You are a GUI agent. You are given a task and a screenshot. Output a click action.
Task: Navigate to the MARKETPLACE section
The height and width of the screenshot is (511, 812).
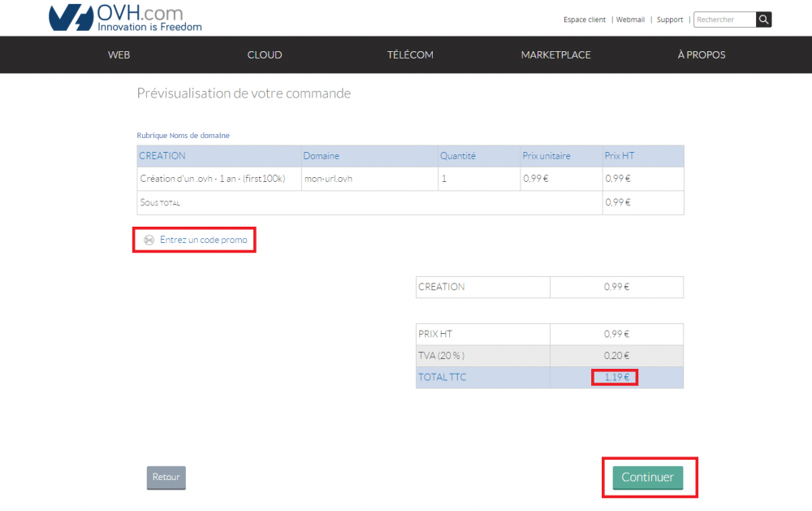(x=555, y=55)
